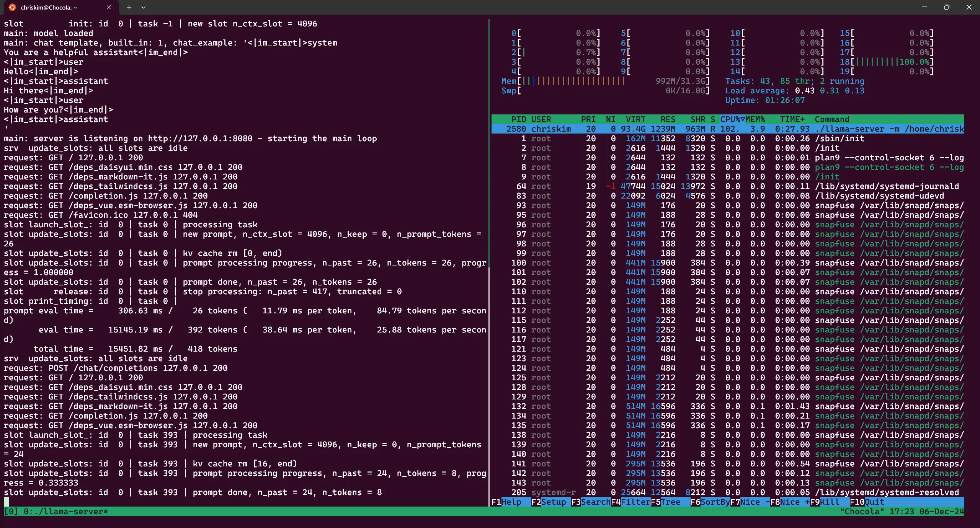Click the Uptime 01:26:07 text
This screenshot has width=980, height=528.
[765, 100]
